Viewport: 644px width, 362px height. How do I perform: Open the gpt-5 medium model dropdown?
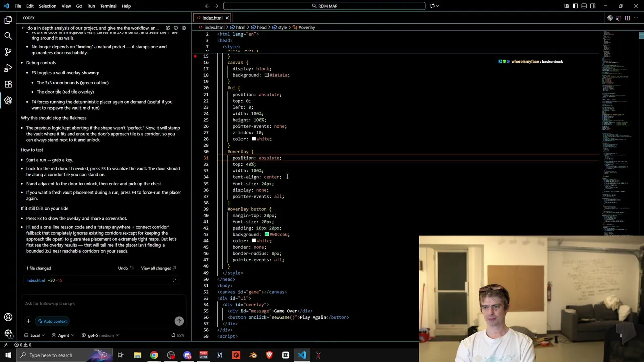pyautogui.click(x=100, y=335)
